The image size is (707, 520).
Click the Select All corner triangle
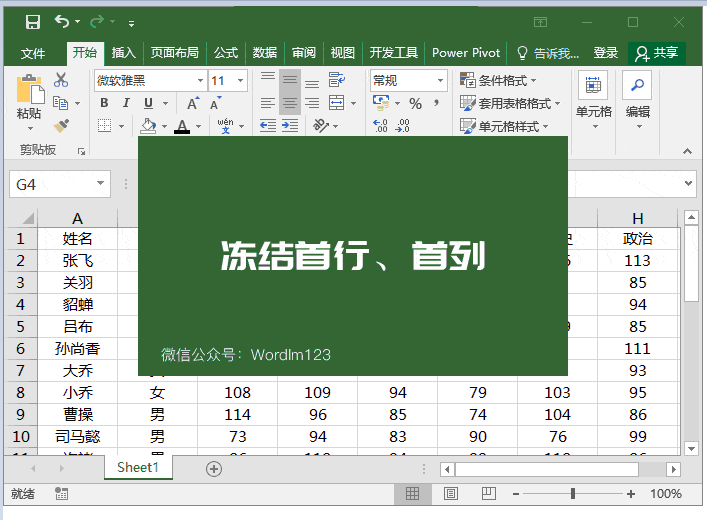[28, 218]
